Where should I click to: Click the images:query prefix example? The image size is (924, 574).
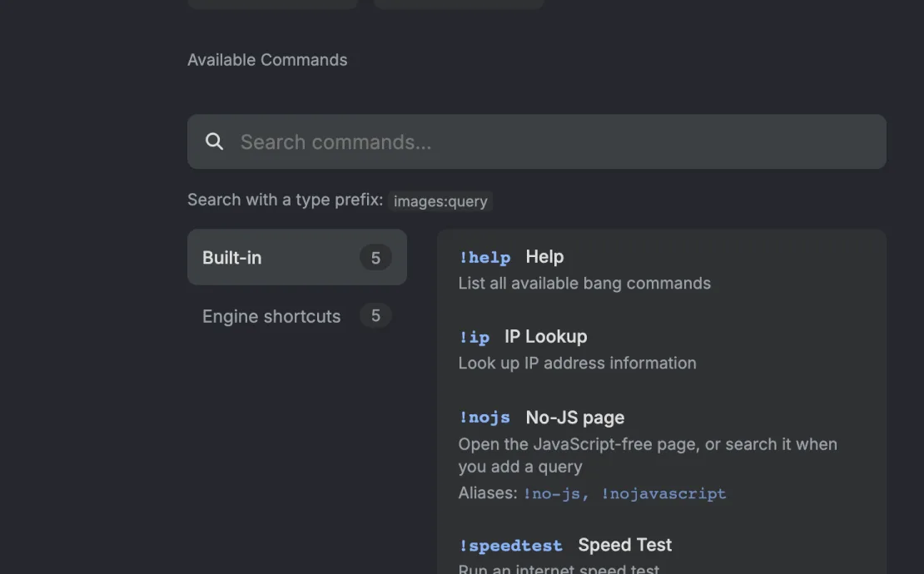(x=441, y=201)
